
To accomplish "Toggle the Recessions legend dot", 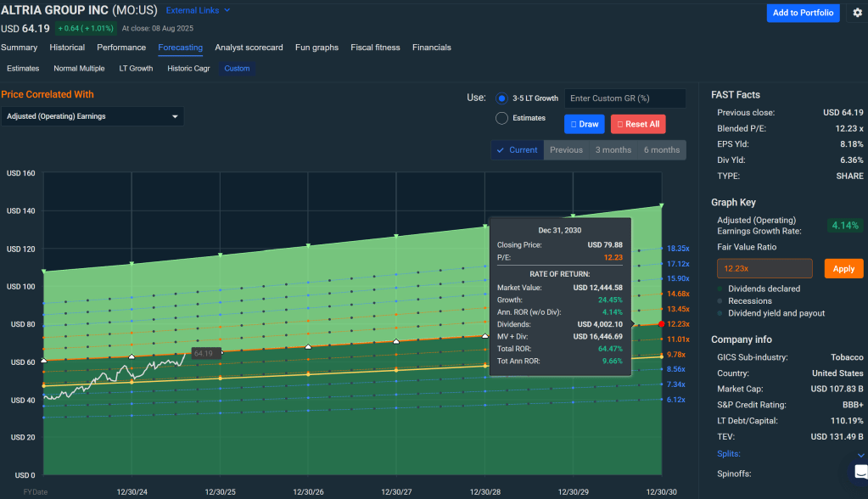I will 721,301.
